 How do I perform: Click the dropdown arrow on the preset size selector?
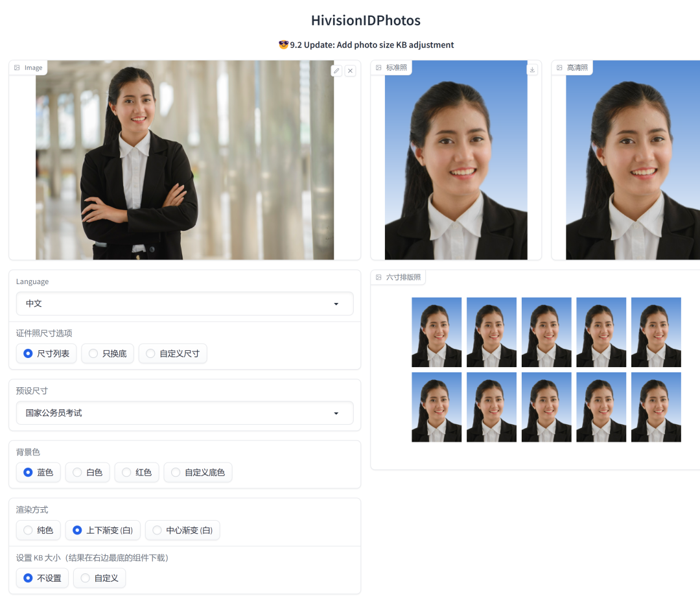pos(336,413)
